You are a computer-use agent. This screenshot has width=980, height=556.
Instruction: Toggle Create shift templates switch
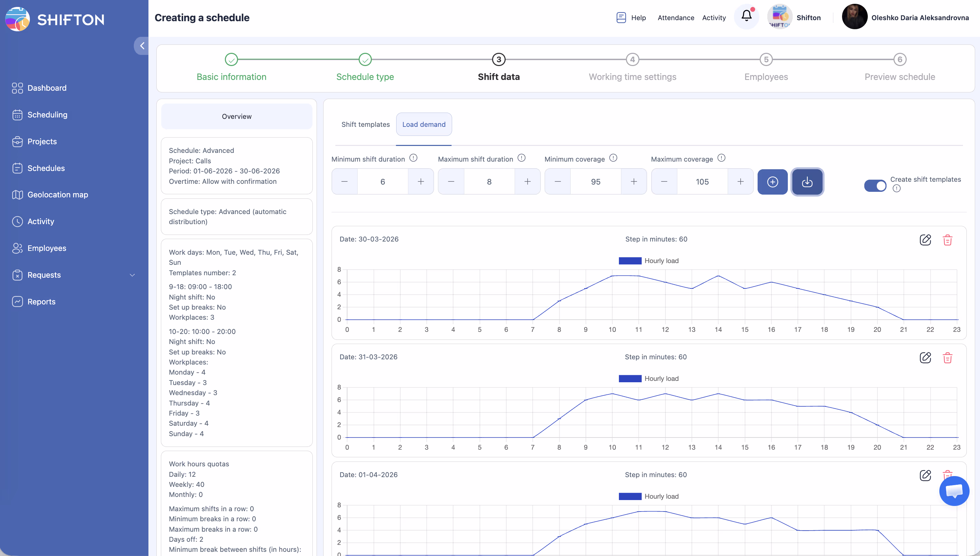click(x=875, y=186)
